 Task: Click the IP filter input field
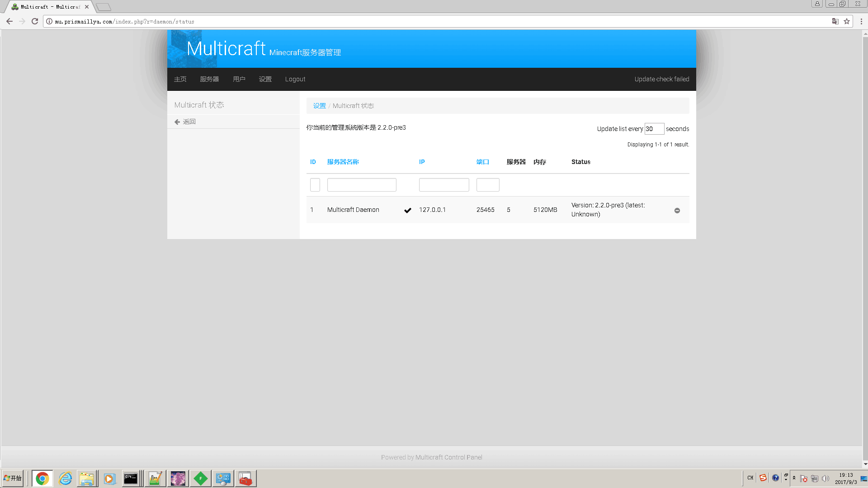443,185
